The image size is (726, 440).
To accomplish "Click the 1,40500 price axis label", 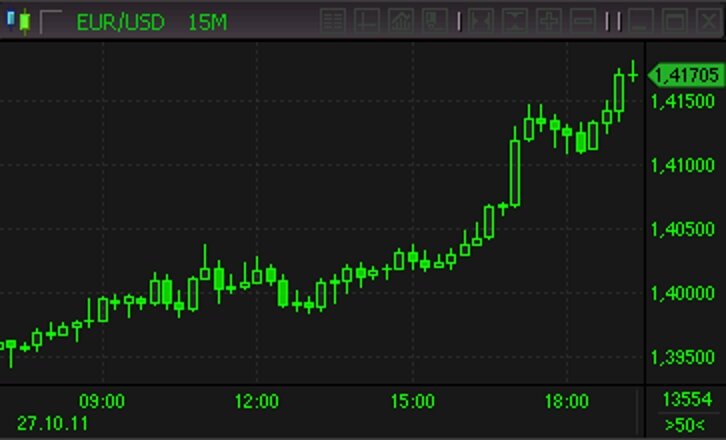I will tap(683, 229).
